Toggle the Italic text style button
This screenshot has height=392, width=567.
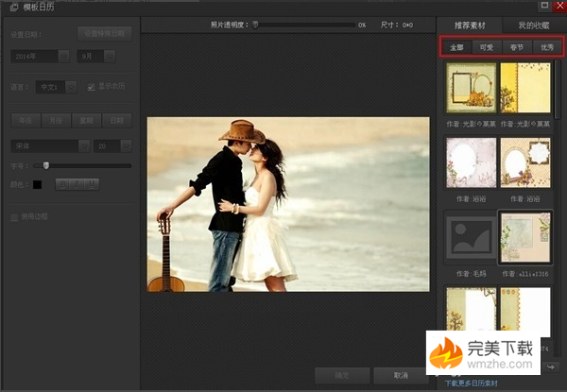(x=77, y=184)
